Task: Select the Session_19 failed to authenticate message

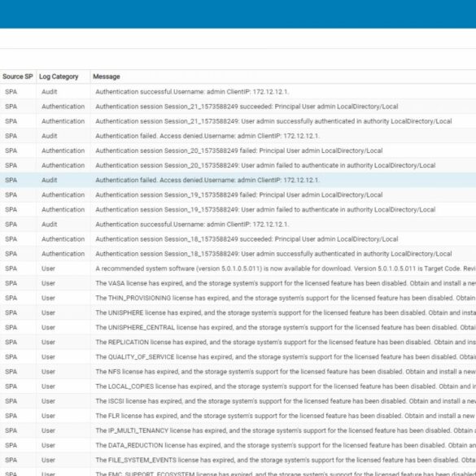Action: click(265, 209)
